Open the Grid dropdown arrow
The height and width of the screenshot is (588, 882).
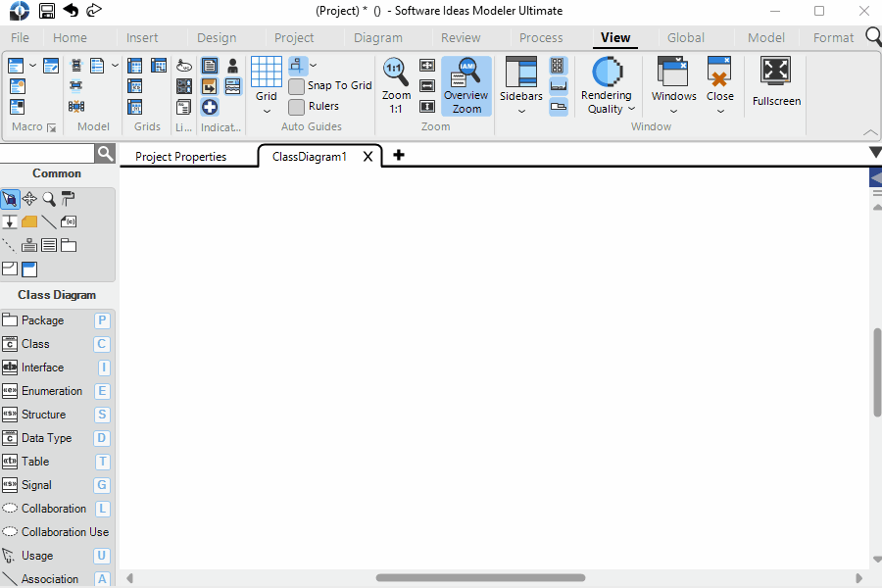[x=266, y=110]
